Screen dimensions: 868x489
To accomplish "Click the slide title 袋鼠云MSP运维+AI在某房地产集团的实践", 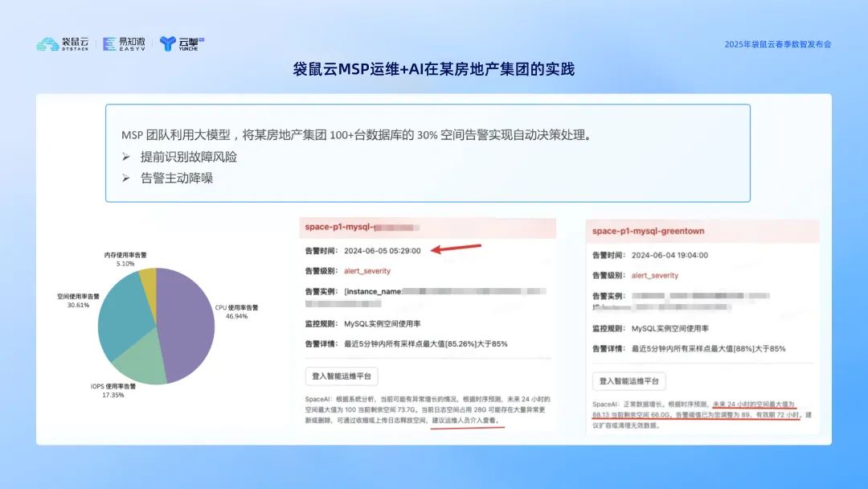I will [x=433, y=70].
